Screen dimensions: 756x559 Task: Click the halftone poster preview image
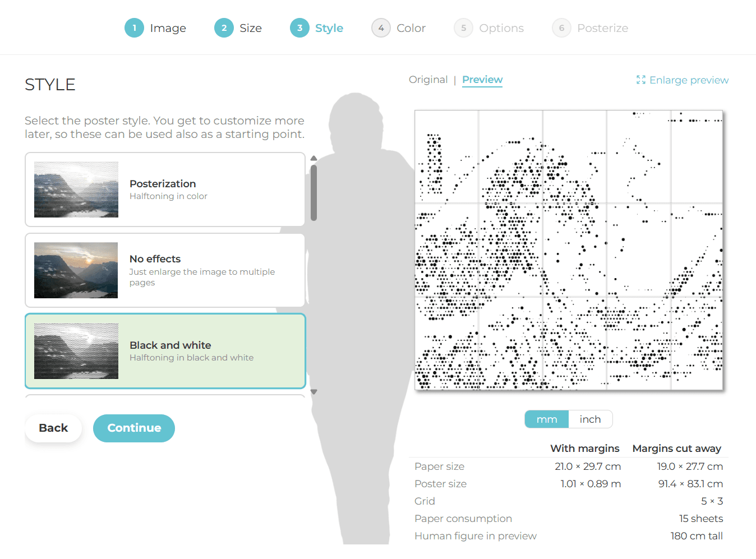coord(569,250)
